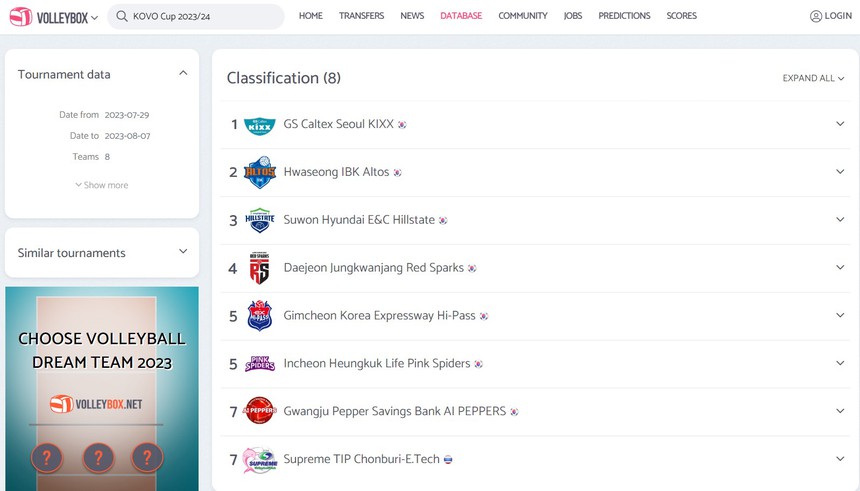Collapse the Tournament data panel
Viewport: 860px width, 491px height.
(x=183, y=73)
